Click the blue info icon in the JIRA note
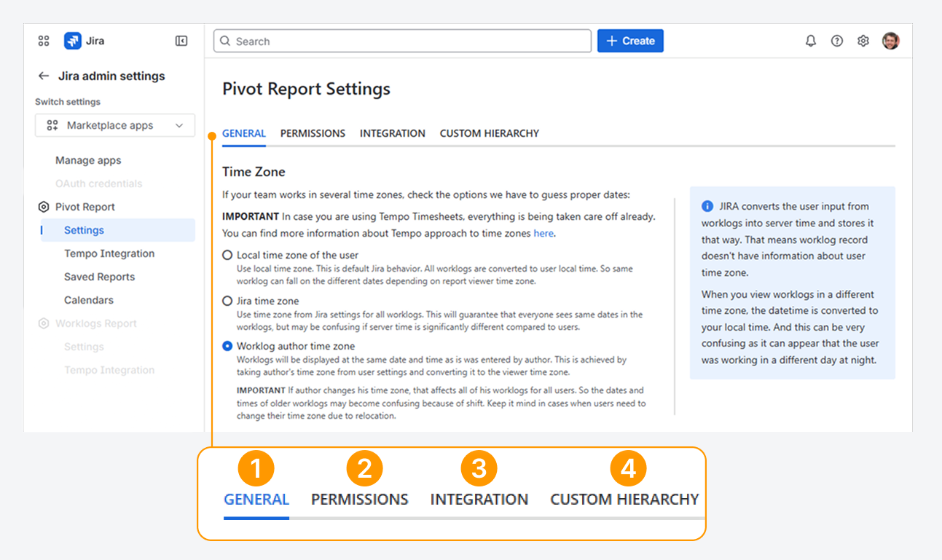This screenshot has height=560, width=942. click(x=707, y=206)
